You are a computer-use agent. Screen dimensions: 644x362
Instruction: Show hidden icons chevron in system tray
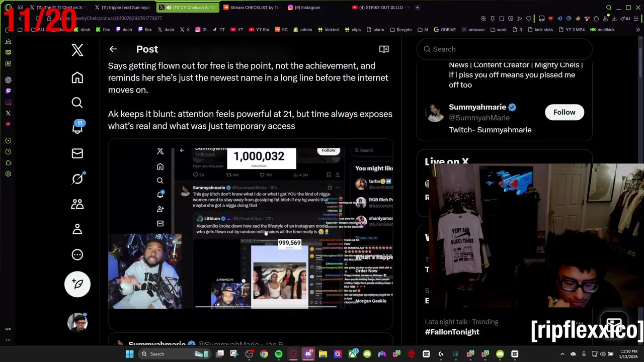point(562,354)
